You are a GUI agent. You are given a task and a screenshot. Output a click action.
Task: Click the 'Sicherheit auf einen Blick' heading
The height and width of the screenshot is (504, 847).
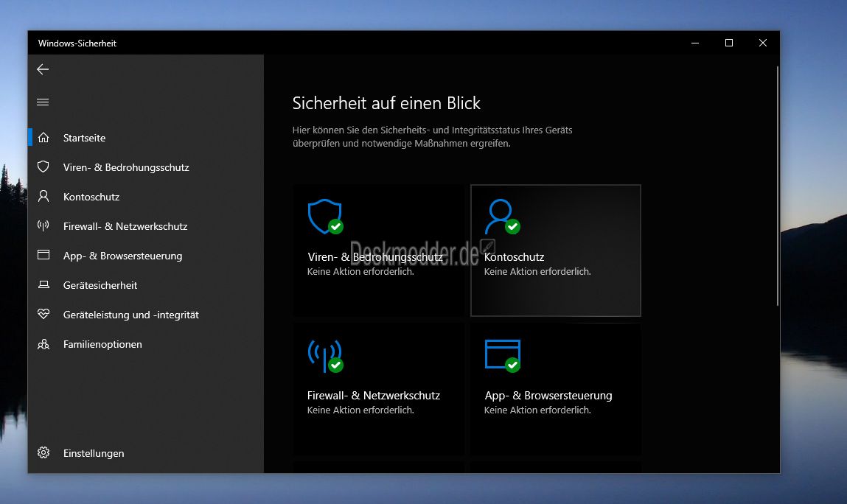pos(386,102)
